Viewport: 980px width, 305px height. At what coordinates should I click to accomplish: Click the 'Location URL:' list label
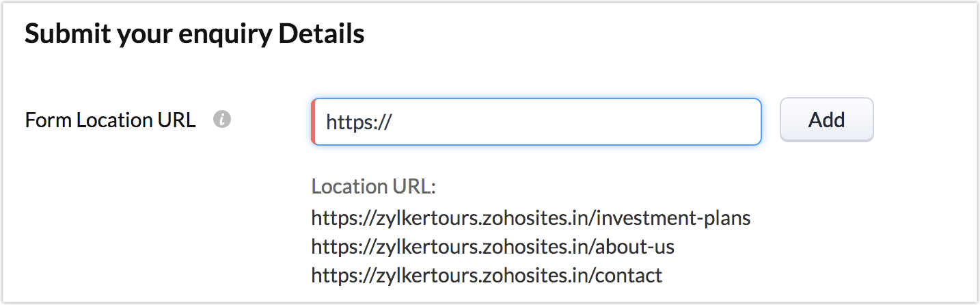(373, 187)
